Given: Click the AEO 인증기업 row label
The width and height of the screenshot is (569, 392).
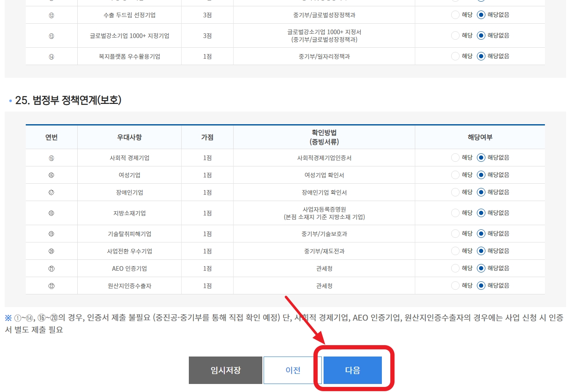Looking at the screenshot, I should (x=129, y=269).
